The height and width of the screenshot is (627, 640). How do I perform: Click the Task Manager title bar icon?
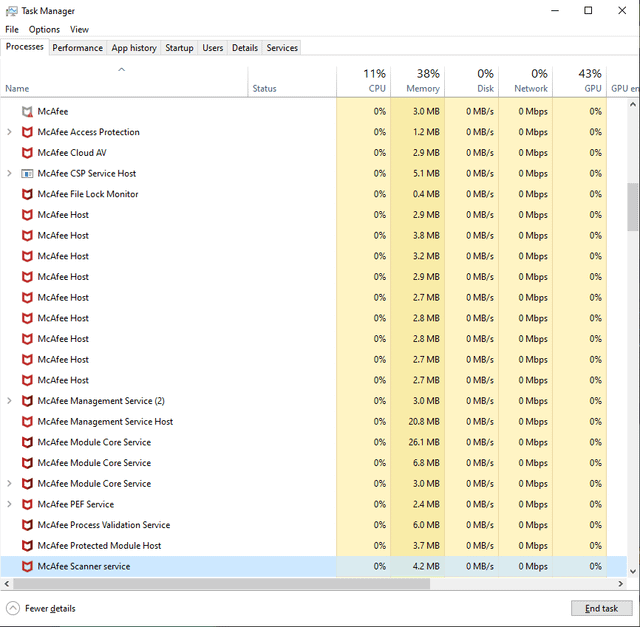[11, 11]
